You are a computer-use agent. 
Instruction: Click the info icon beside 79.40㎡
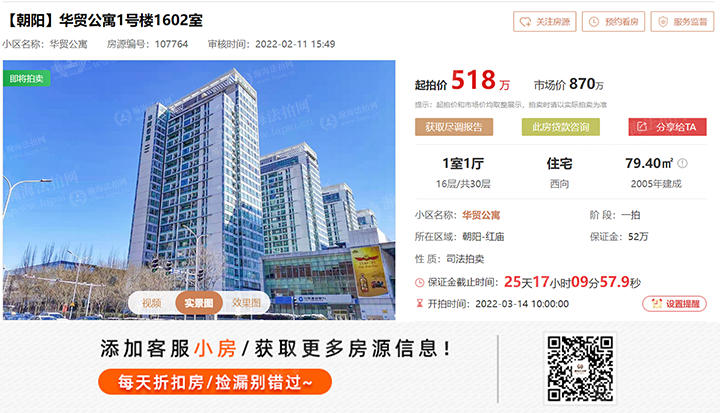[682, 163]
